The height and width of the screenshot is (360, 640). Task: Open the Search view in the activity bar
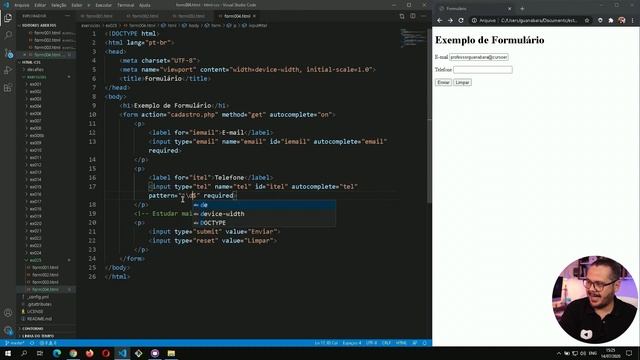[8, 36]
